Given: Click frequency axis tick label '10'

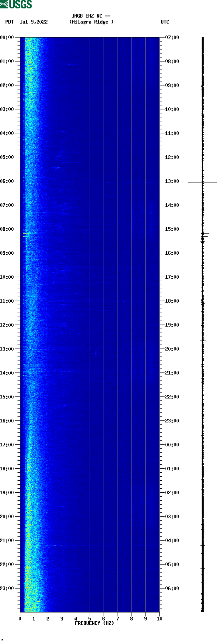Looking at the screenshot, I should point(159,619).
